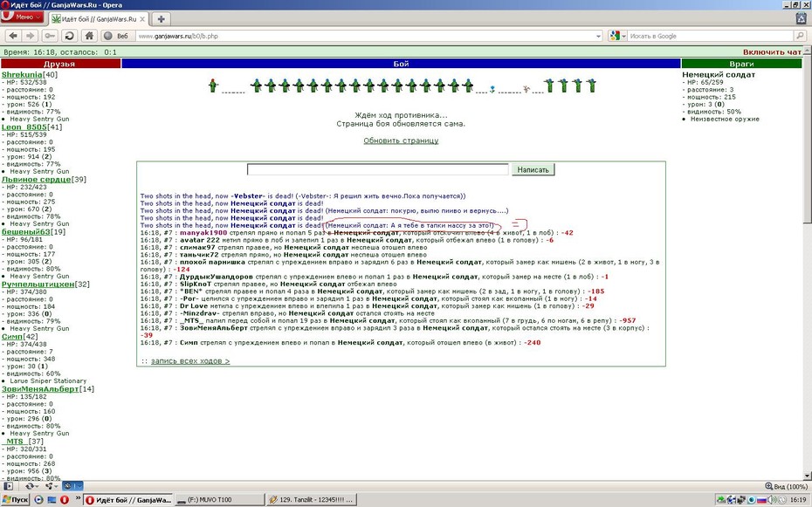Open a new tab with plus button
Screen dimensions: 812x507
(x=161, y=19)
